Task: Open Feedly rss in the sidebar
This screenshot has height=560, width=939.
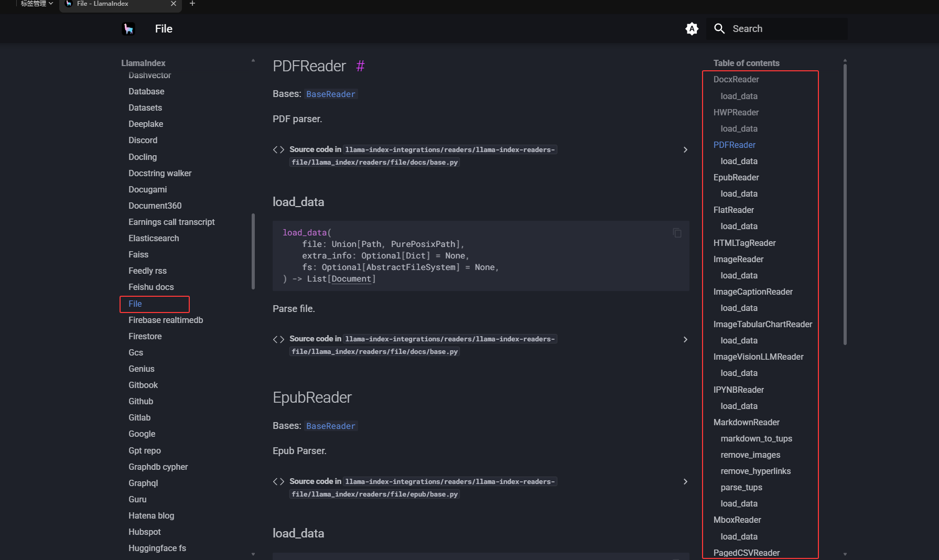Action: click(x=147, y=271)
